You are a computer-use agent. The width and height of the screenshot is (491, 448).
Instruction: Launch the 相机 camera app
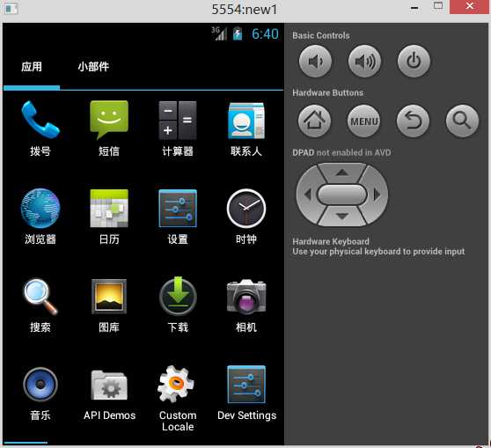tap(246, 297)
